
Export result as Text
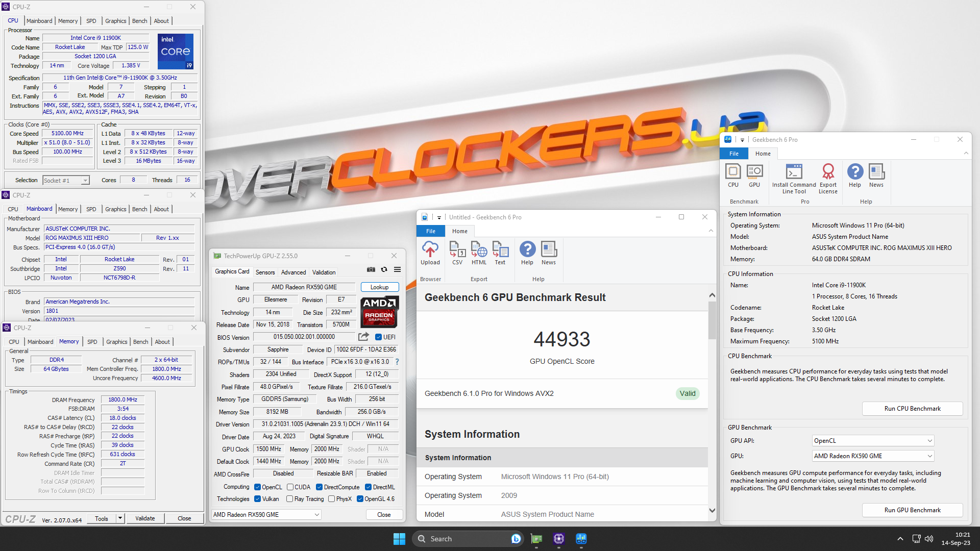(500, 253)
